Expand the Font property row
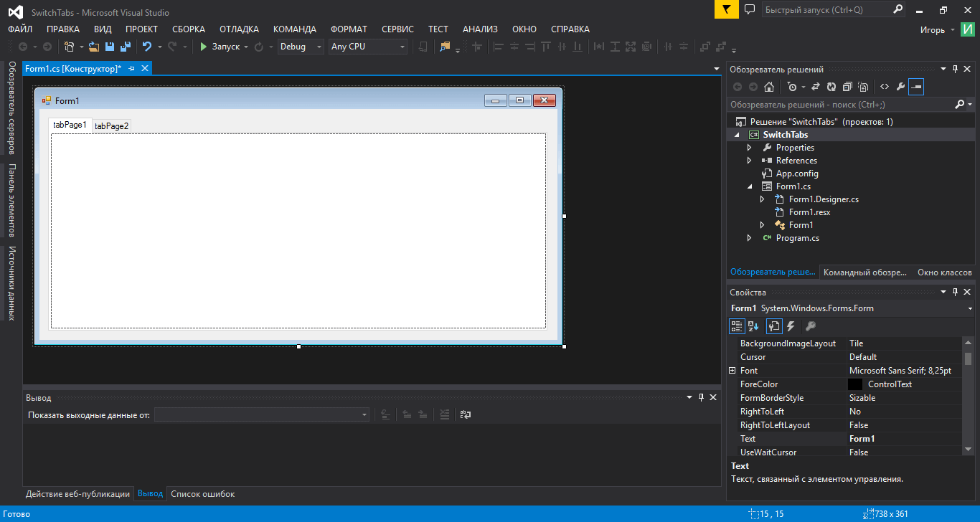This screenshot has height=522, width=980. 732,371
